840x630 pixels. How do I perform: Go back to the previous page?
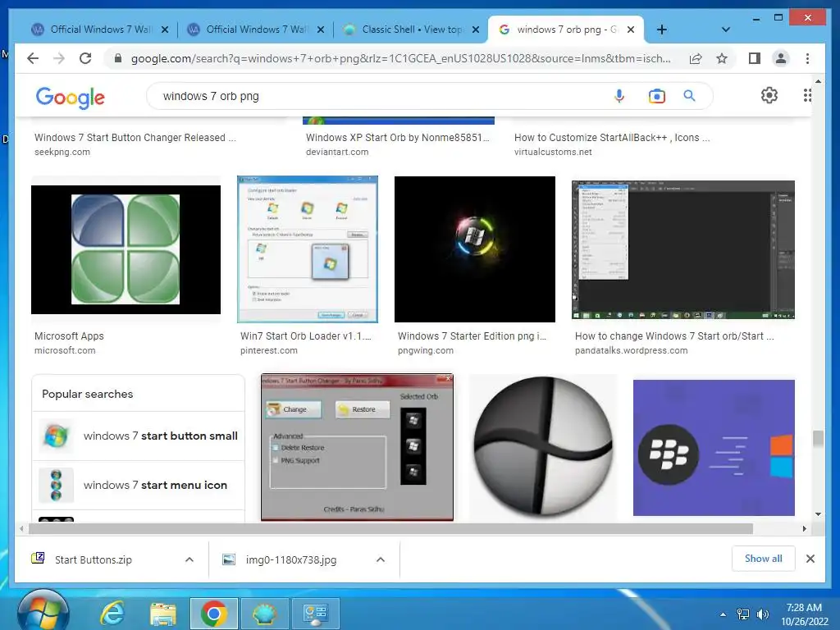(x=33, y=58)
